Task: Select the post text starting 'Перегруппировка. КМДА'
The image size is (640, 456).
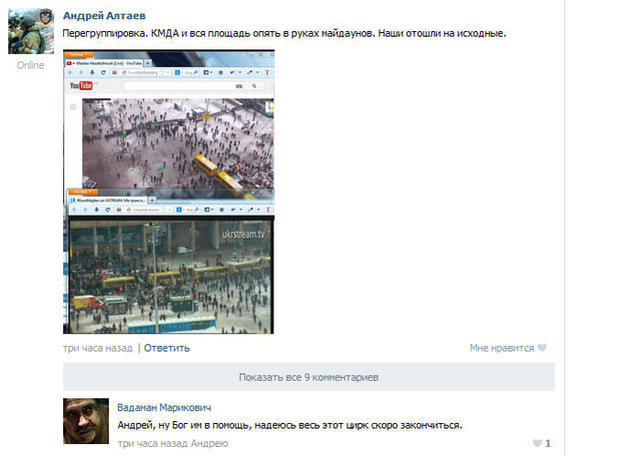Action: [284, 33]
